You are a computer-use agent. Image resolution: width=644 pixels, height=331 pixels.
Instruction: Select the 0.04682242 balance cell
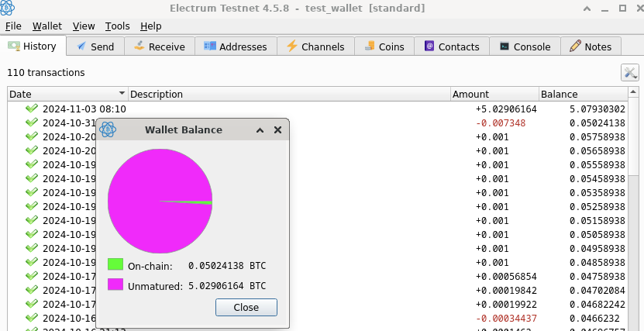coord(598,305)
